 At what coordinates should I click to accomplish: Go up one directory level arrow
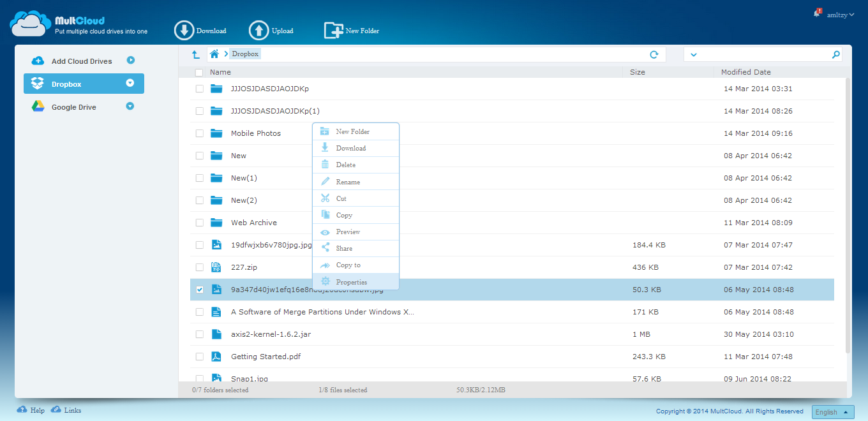196,55
